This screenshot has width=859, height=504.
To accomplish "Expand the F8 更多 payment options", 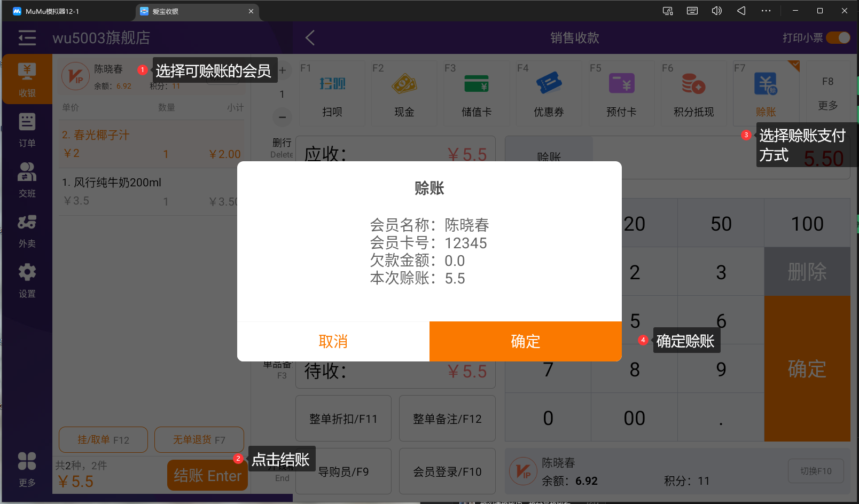I will (x=827, y=93).
